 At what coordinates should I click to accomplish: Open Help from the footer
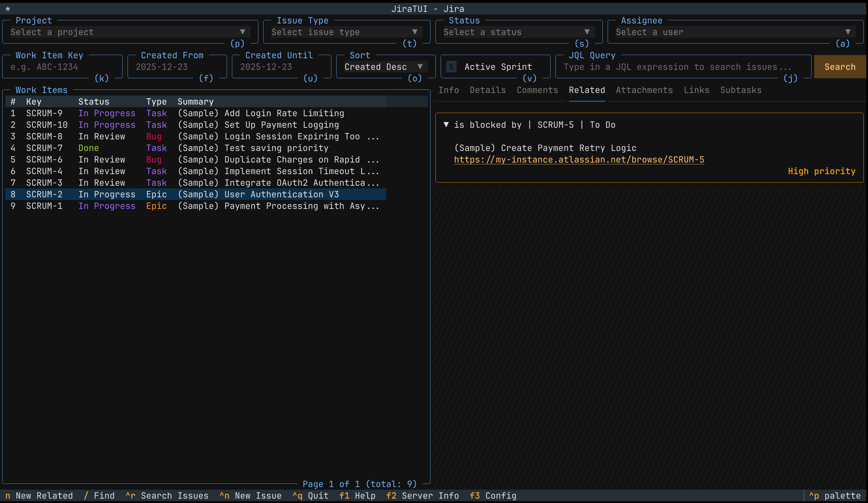click(357, 496)
